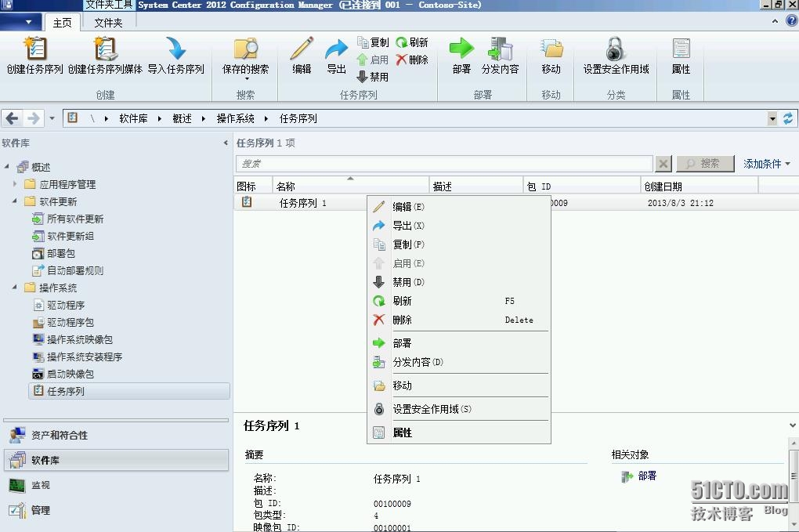This screenshot has height=532, width=799.
Task: Choose 刷新 in the context menu
Action: tap(458, 301)
